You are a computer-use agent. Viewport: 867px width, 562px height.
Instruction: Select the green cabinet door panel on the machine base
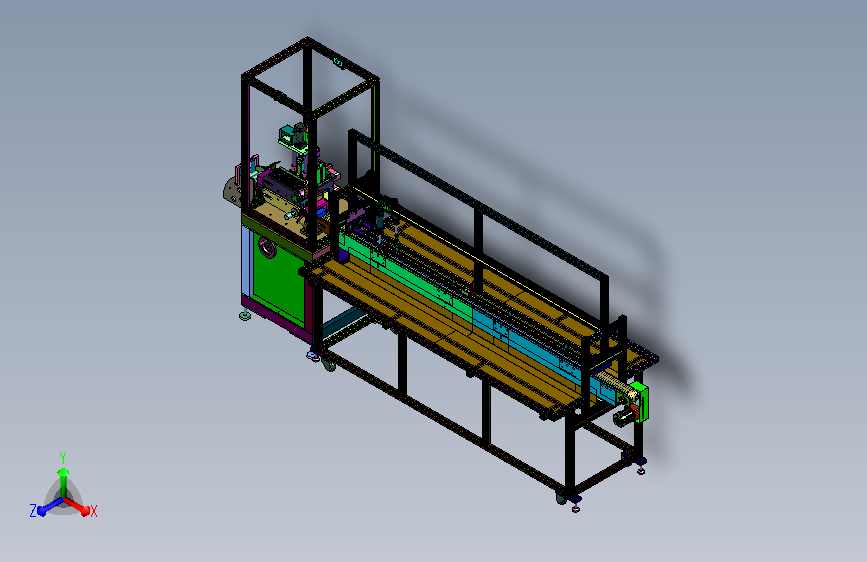(x=278, y=278)
